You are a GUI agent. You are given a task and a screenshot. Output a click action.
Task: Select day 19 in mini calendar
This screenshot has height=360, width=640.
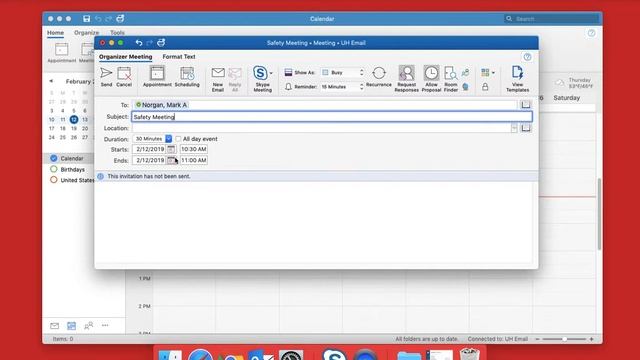[x=73, y=128]
